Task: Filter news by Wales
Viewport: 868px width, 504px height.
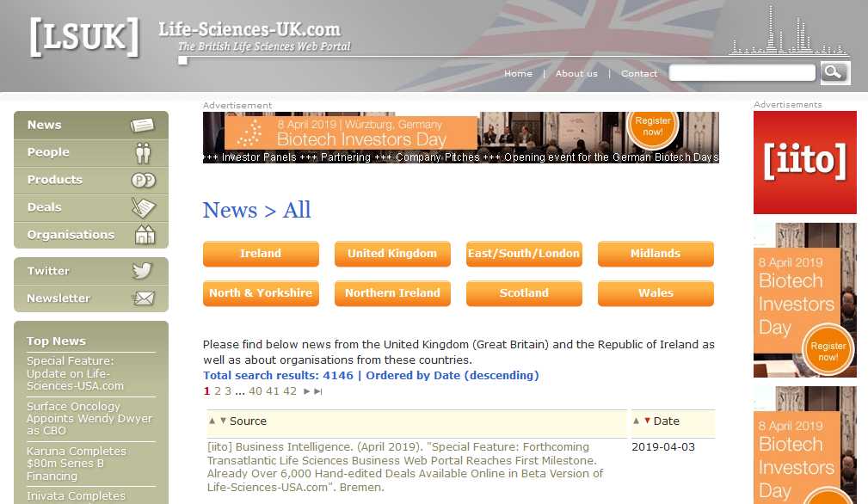Action: (656, 293)
